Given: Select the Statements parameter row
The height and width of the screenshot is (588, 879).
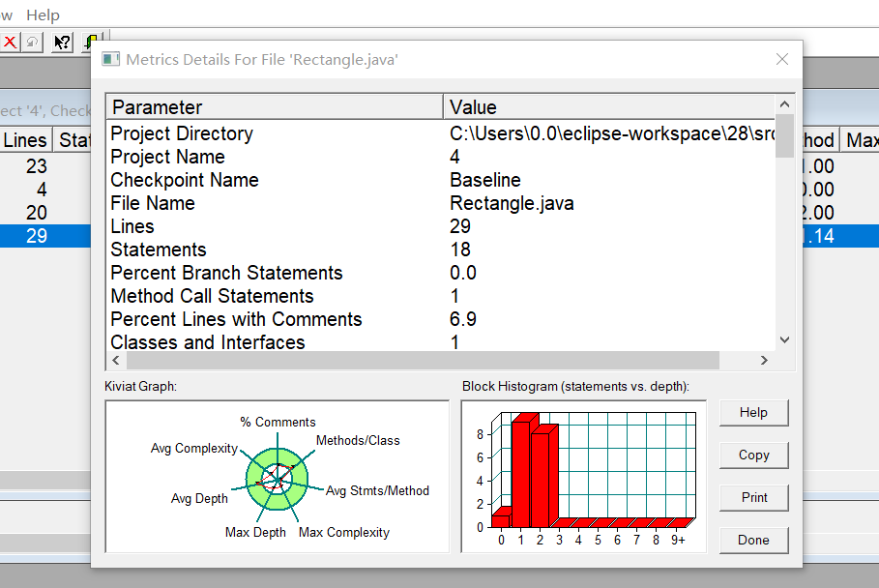Looking at the screenshot, I should [441, 250].
